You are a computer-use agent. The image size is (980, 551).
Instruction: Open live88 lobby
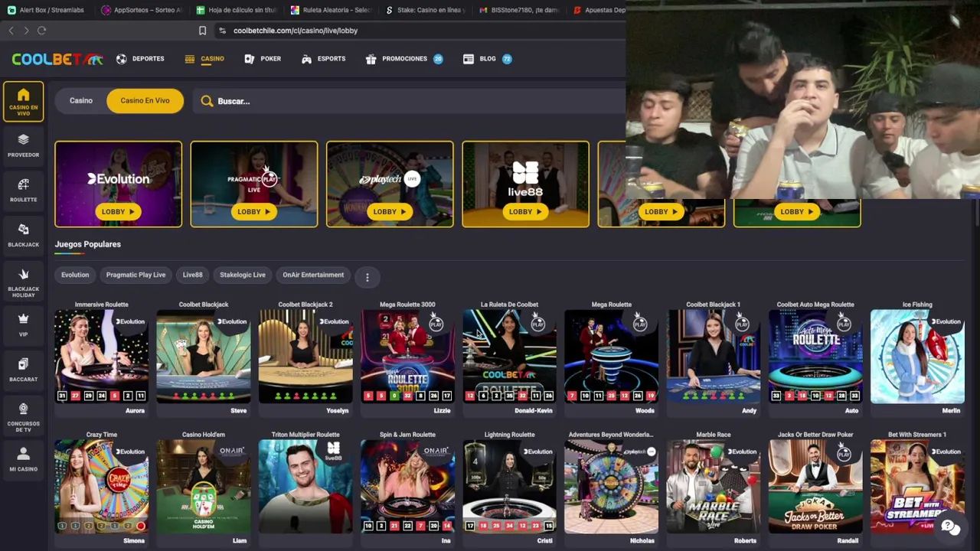click(x=525, y=184)
